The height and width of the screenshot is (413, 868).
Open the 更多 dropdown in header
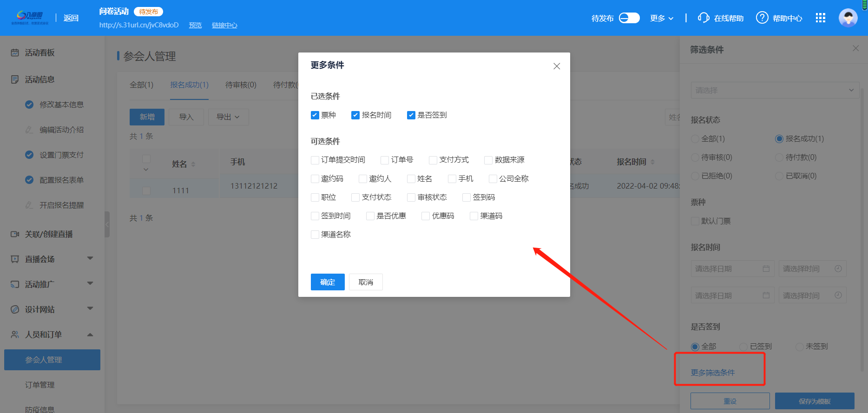click(x=662, y=18)
